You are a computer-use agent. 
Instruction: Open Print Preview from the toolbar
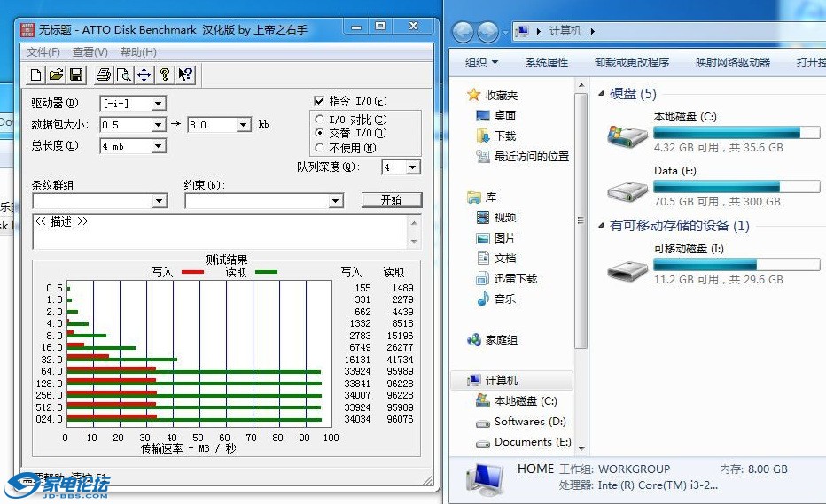pyautogui.click(x=124, y=74)
